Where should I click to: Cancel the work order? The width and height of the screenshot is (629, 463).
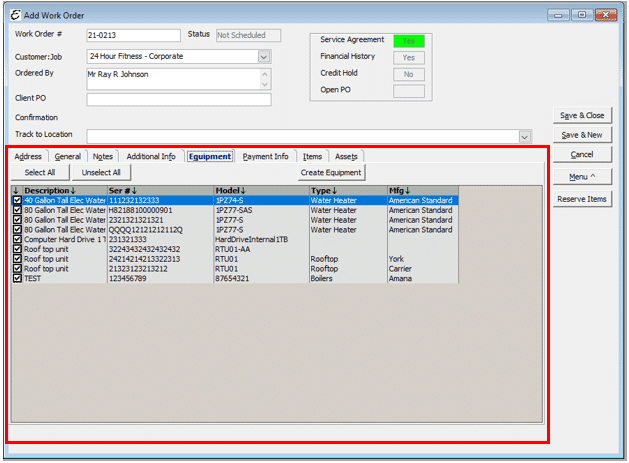(x=582, y=154)
